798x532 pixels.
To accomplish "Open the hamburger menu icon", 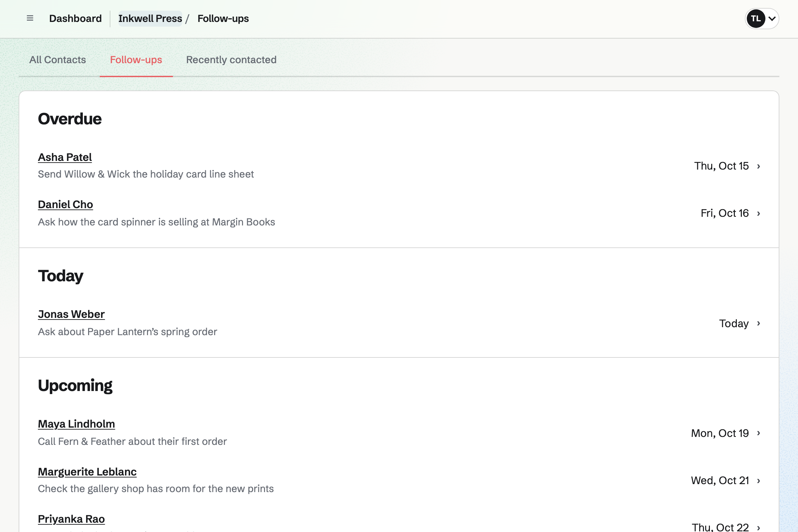I will point(30,18).
